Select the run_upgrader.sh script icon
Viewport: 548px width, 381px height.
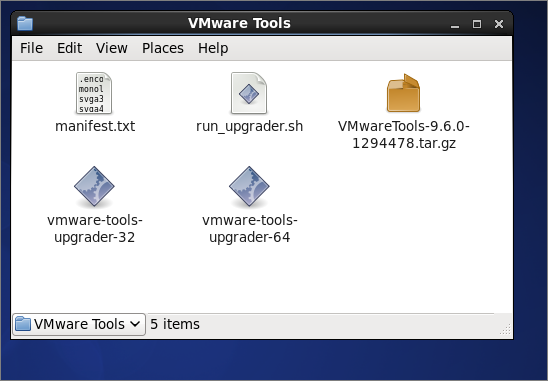tap(249, 93)
